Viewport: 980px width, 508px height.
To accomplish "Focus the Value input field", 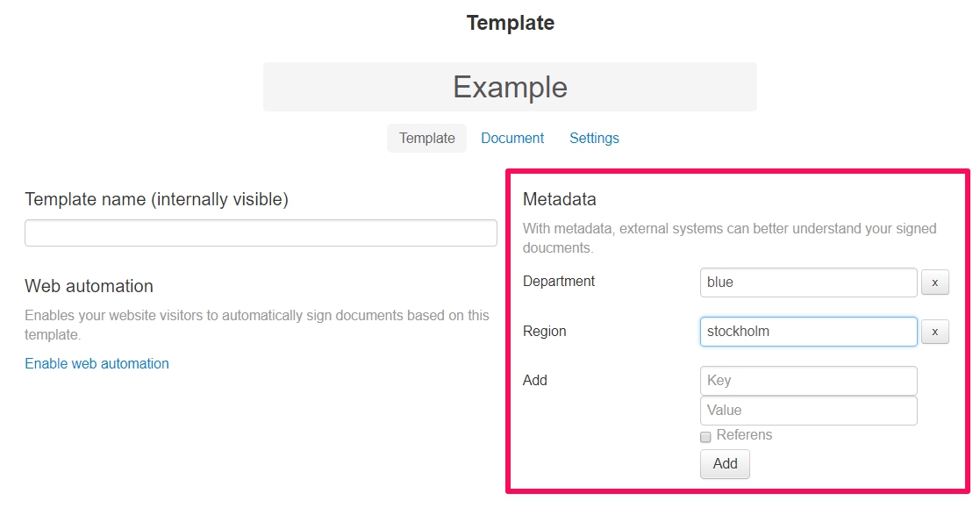I will click(x=809, y=411).
